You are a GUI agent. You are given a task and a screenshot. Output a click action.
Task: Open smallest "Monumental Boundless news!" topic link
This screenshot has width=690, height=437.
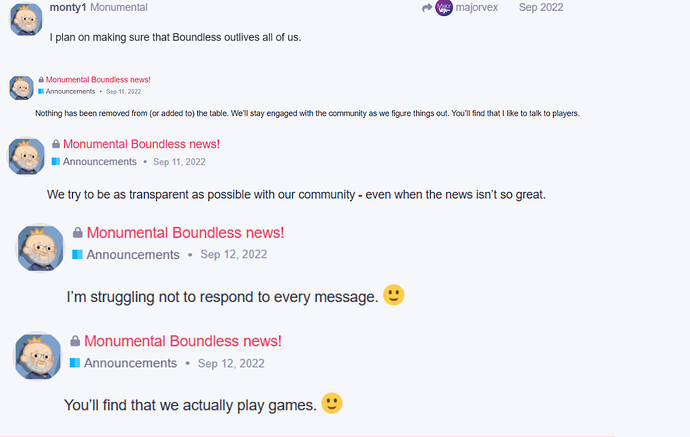pyautogui.click(x=98, y=80)
